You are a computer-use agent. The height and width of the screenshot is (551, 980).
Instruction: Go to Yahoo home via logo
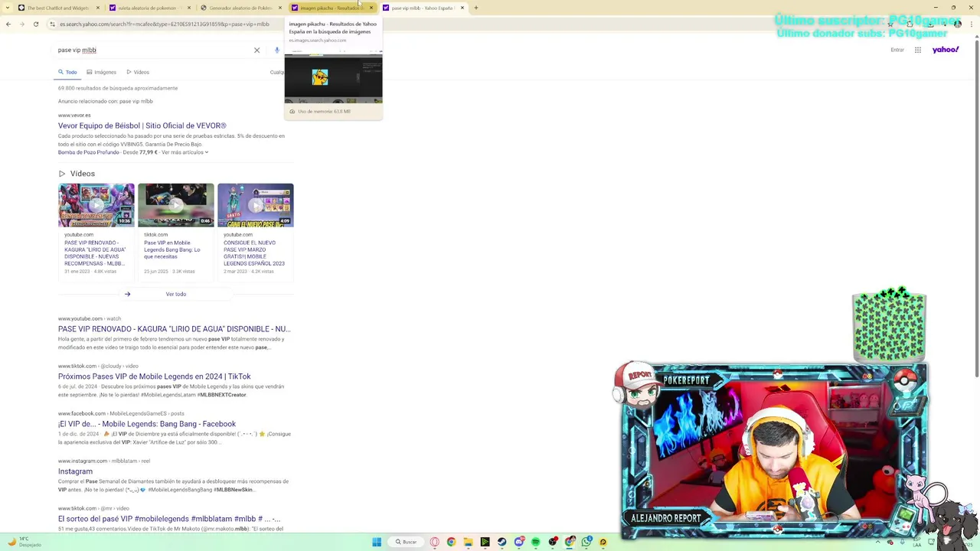946,50
